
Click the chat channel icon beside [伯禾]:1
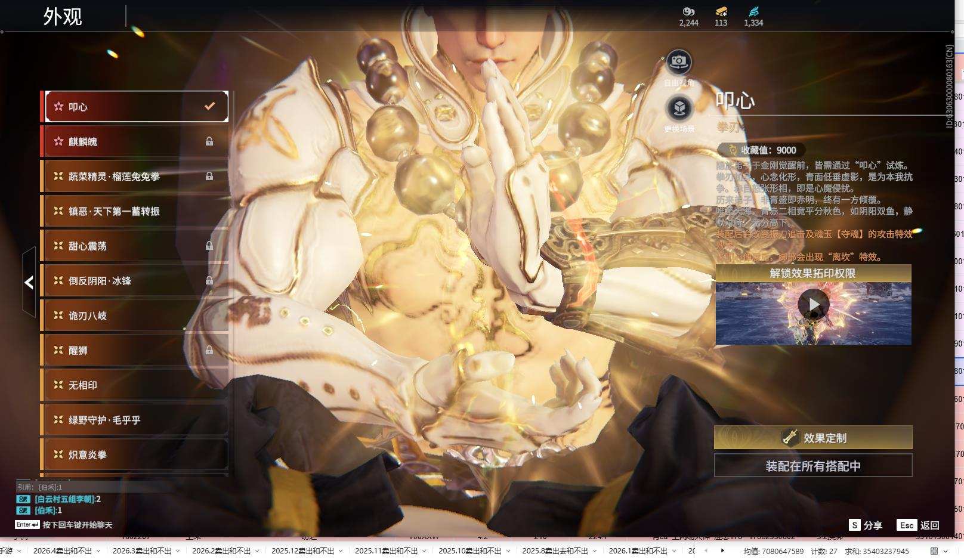[x=23, y=511]
